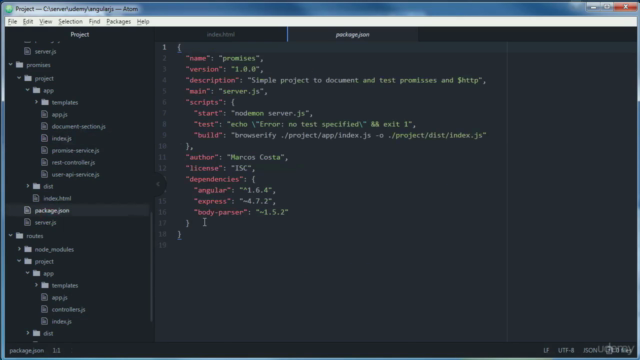Click the "version" key in editor

coord(204,69)
